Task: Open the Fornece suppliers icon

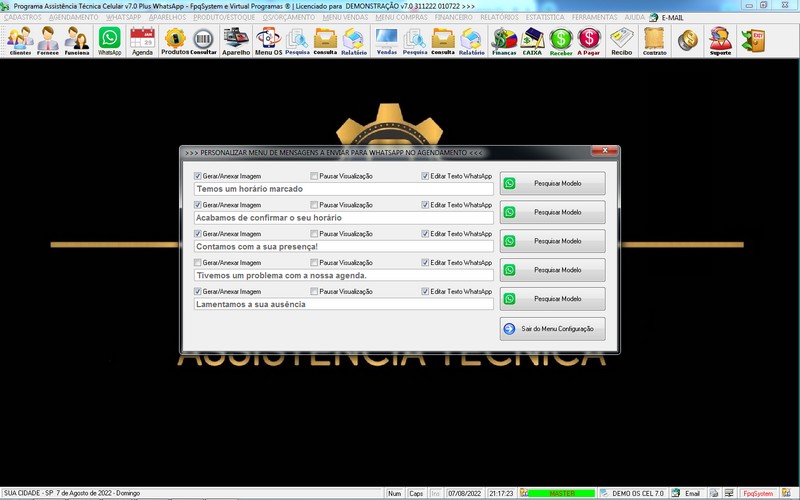Action: click(x=47, y=41)
